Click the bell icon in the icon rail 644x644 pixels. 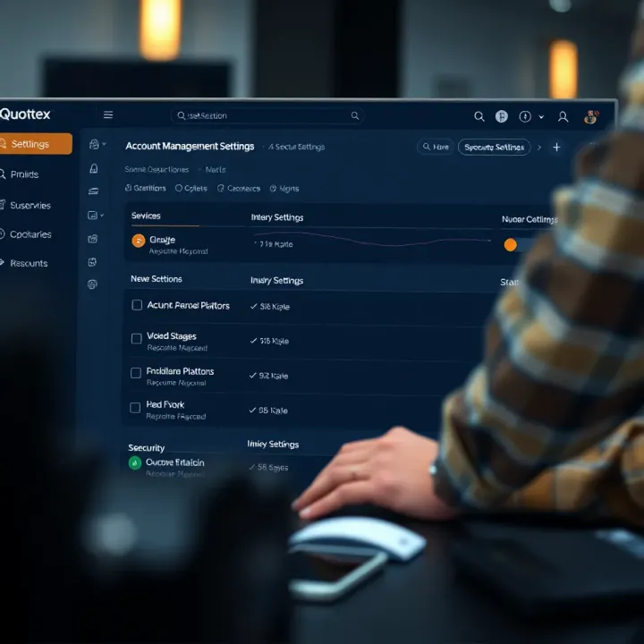point(94,168)
